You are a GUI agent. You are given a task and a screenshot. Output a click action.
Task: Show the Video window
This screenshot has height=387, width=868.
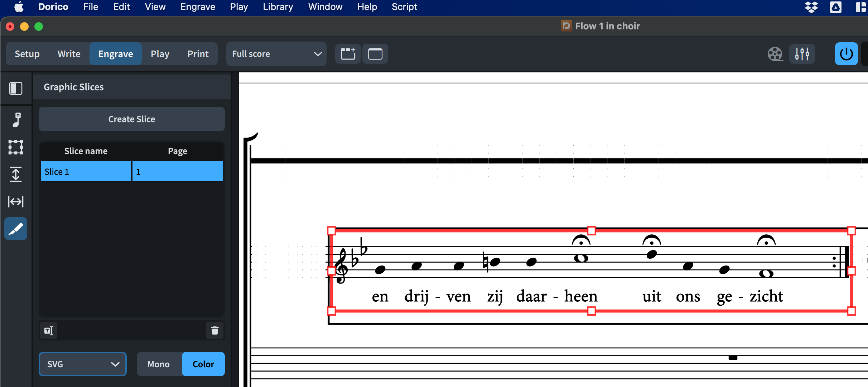775,54
